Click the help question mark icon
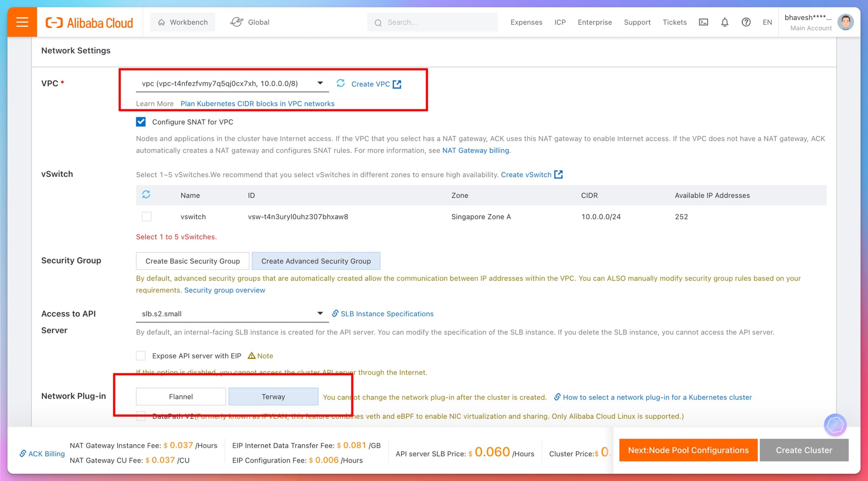 click(x=746, y=22)
